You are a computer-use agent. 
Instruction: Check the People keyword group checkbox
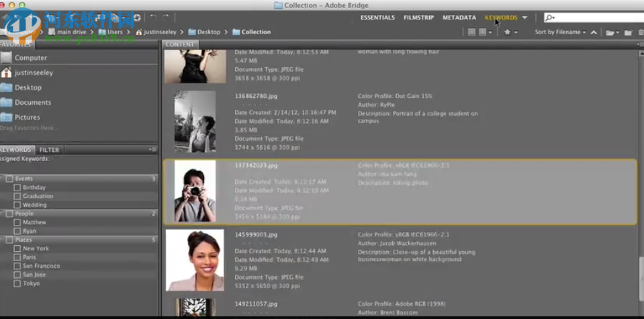click(9, 214)
